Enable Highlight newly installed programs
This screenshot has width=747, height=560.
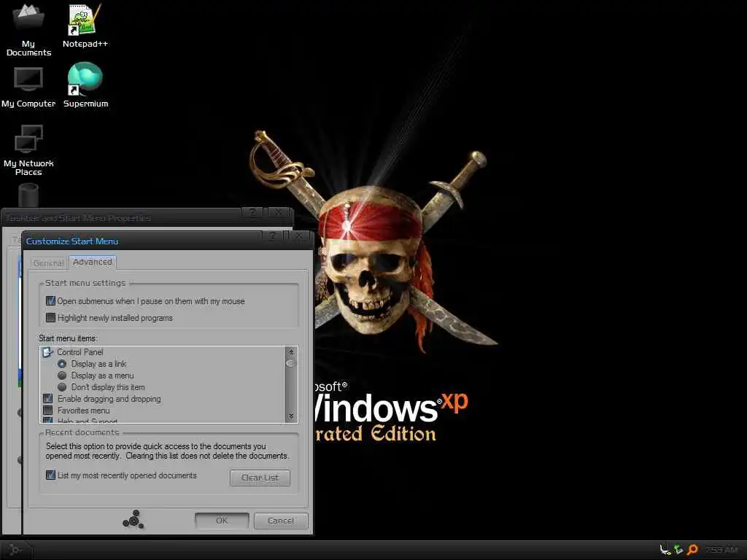tap(50, 317)
